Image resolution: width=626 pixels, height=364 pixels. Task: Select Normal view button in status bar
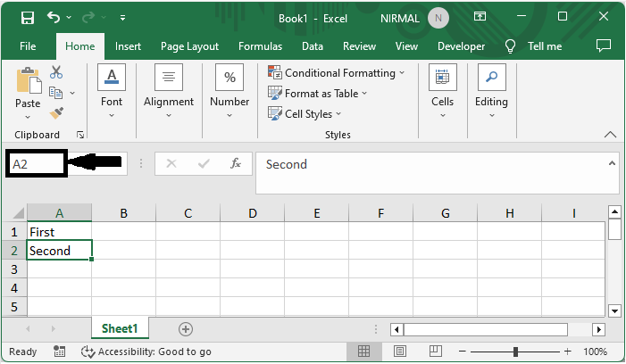(364, 352)
